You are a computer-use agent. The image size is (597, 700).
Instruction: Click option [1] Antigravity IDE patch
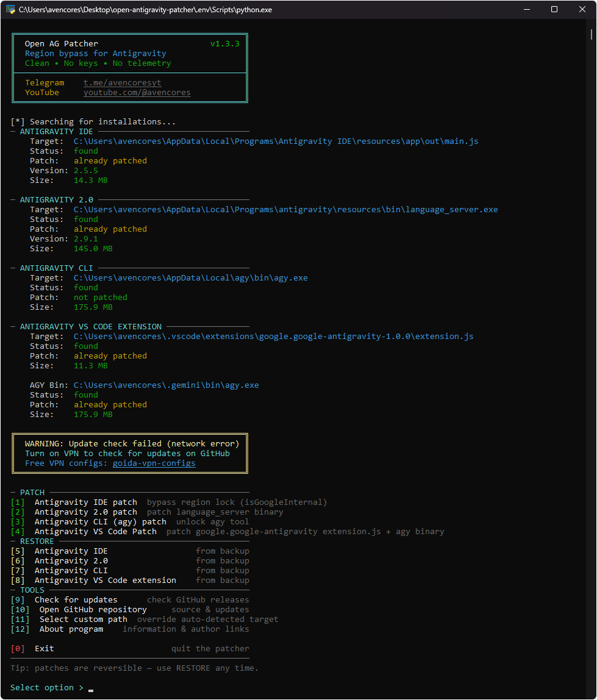(74, 502)
